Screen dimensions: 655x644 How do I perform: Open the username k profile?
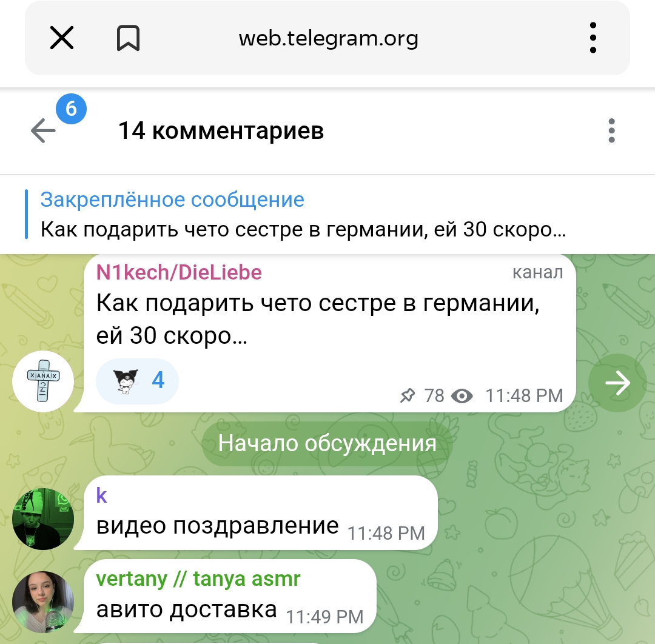point(101,495)
